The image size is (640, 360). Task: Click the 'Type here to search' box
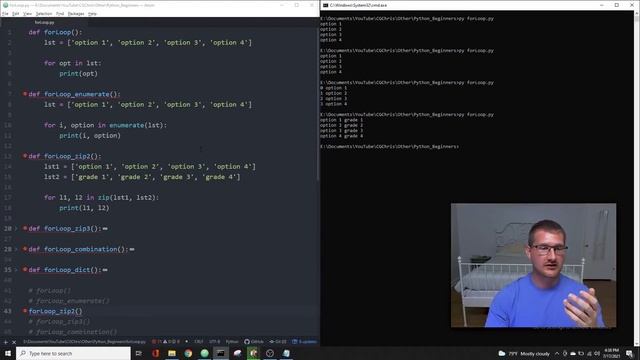pyautogui.click(x=73, y=353)
